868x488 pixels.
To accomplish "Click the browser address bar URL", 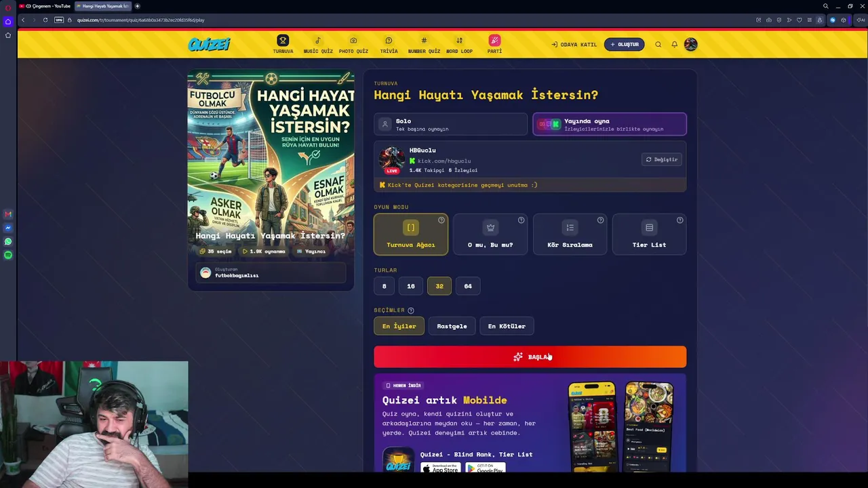I will pos(140,20).
